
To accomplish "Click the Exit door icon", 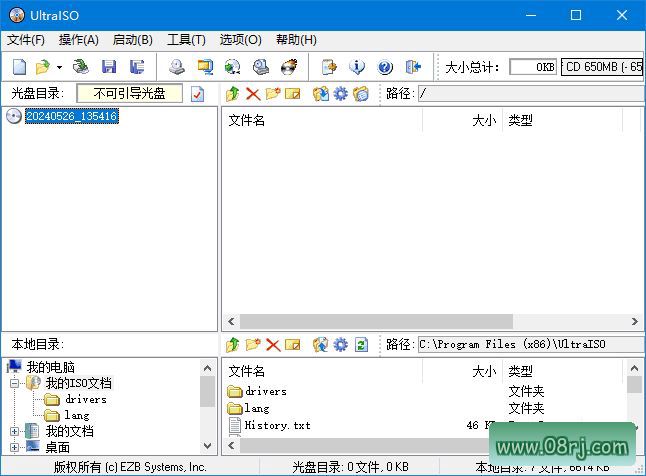I will pos(413,67).
